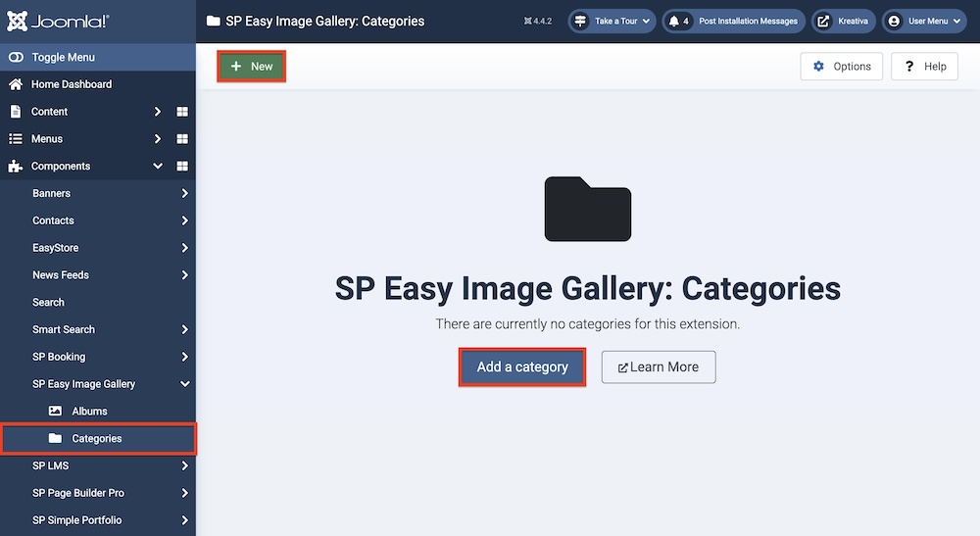Click the Help button
This screenshot has width=980, height=536.
924,67
